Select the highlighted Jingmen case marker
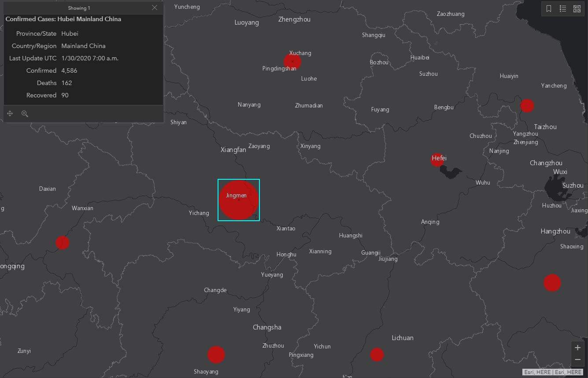The height and width of the screenshot is (378, 588). coord(239,199)
